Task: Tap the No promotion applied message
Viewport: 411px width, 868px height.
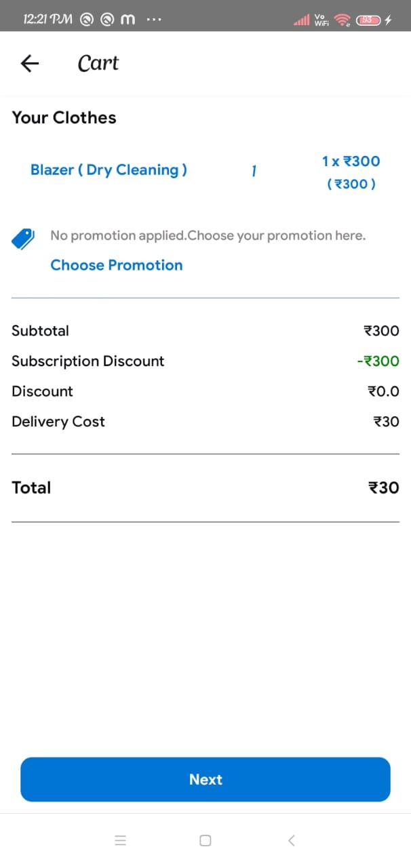Action: pyautogui.click(x=208, y=236)
